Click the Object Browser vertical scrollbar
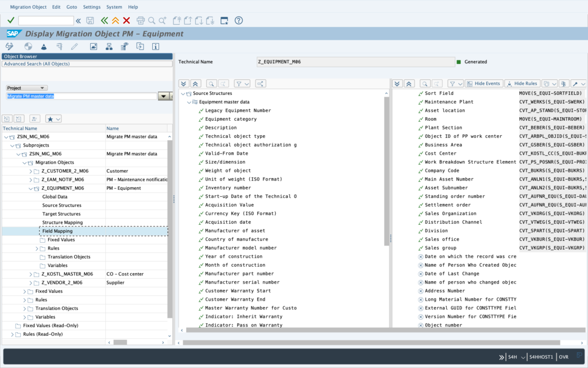 point(169,229)
